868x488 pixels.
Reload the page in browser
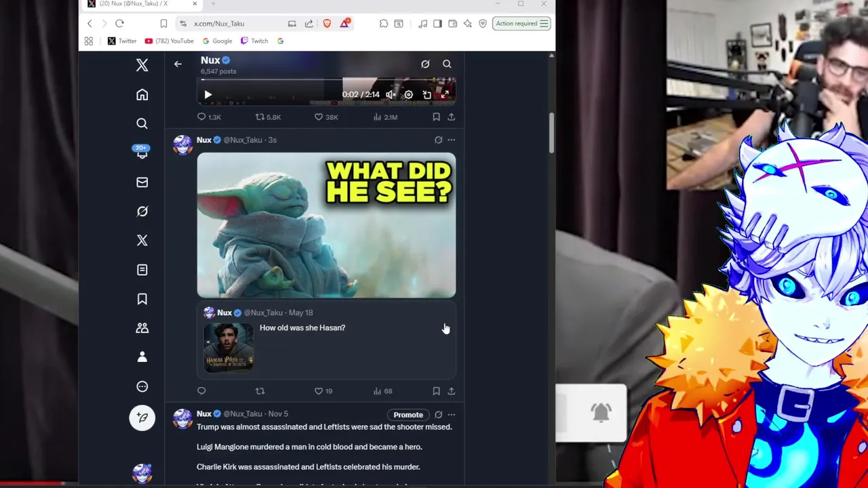coord(119,24)
